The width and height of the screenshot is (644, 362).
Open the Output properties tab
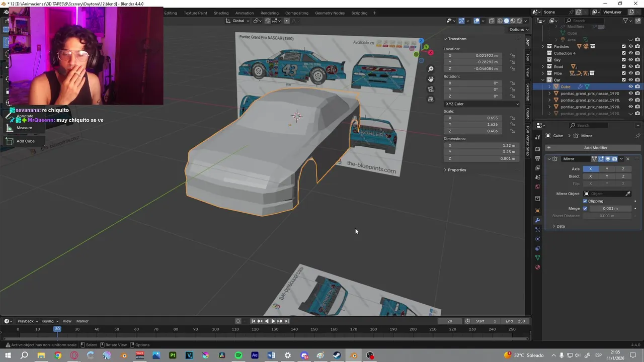(x=538, y=158)
